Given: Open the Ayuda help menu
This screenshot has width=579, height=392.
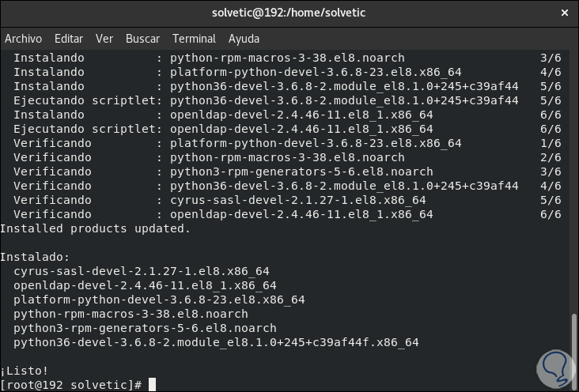Looking at the screenshot, I should point(244,38).
